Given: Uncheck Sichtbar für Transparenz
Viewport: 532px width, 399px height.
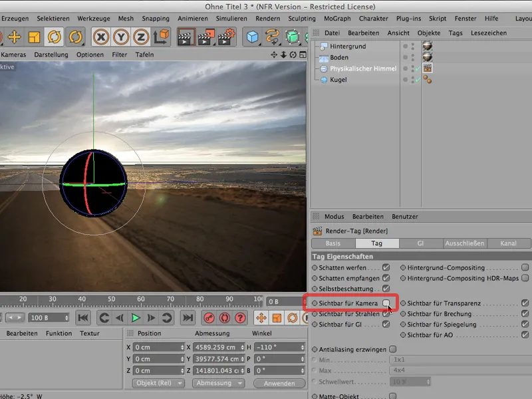Looking at the screenshot, I should coord(525,303).
